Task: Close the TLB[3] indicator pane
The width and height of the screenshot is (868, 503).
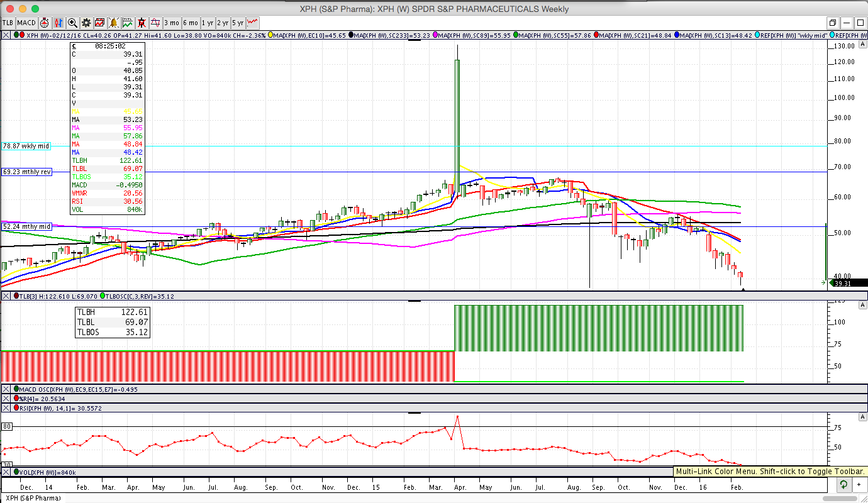Action: [6, 296]
